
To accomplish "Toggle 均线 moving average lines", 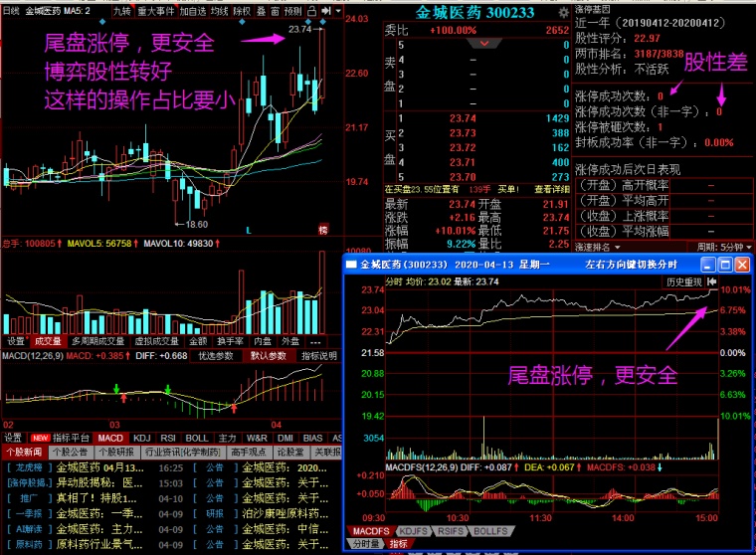I will coord(221,11).
